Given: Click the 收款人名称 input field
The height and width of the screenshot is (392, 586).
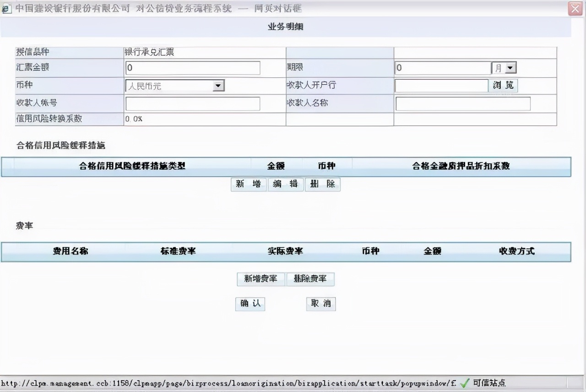Looking at the screenshot, I should point(463,103).
